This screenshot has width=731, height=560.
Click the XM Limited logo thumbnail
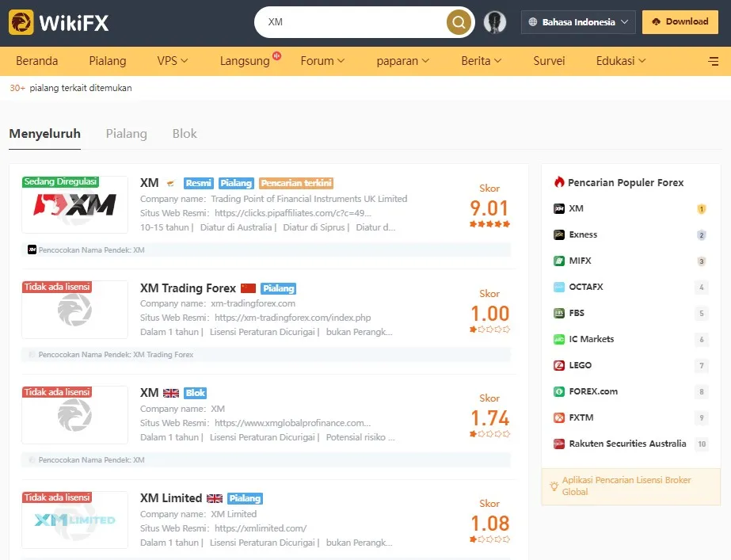tap(74, 520)
